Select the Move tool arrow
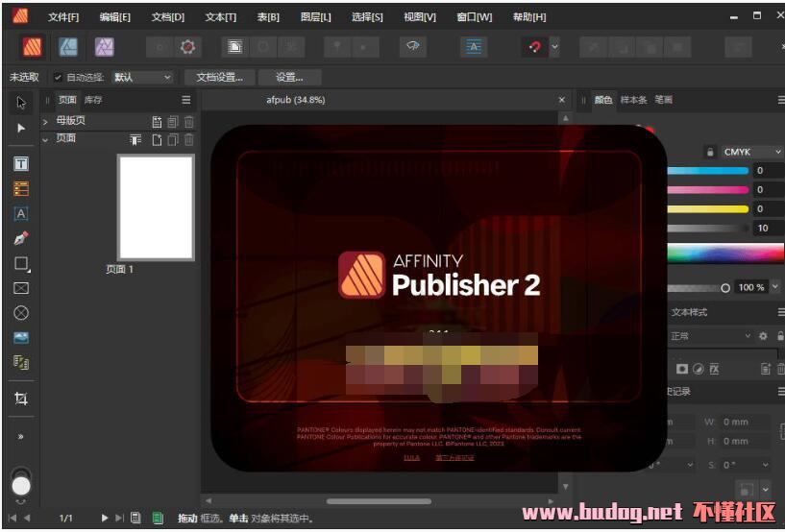785x532 pixels. (x=21, y=102)
